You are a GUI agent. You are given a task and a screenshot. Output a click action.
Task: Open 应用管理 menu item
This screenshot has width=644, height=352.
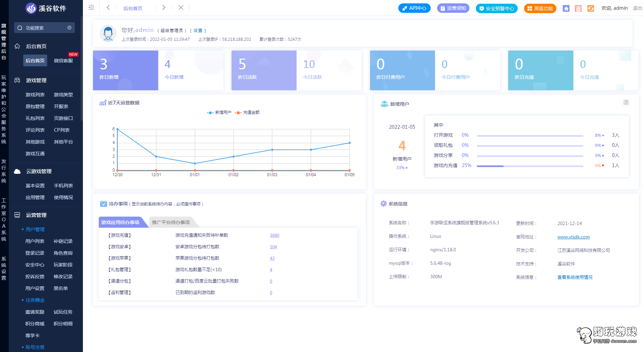coord(35,197)
